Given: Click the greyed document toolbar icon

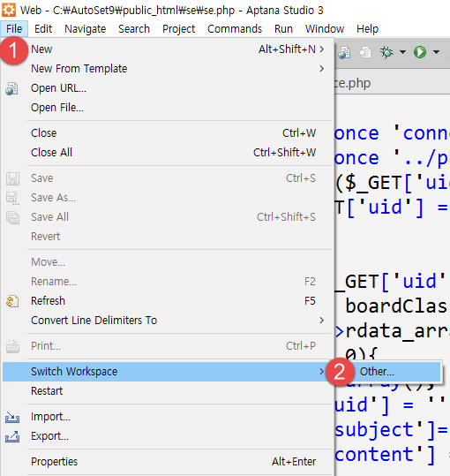Looking at the screenshot, I should tap(365, 52).
